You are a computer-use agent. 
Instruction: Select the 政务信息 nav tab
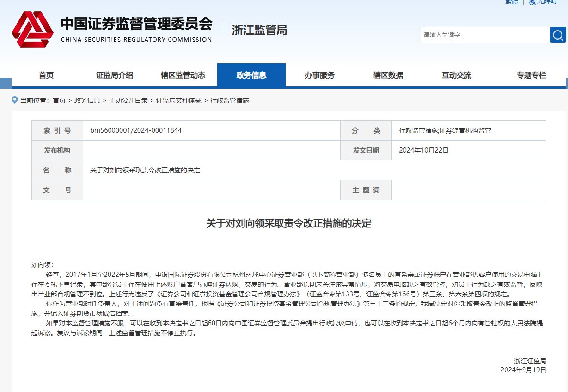[x=251, y=75]
